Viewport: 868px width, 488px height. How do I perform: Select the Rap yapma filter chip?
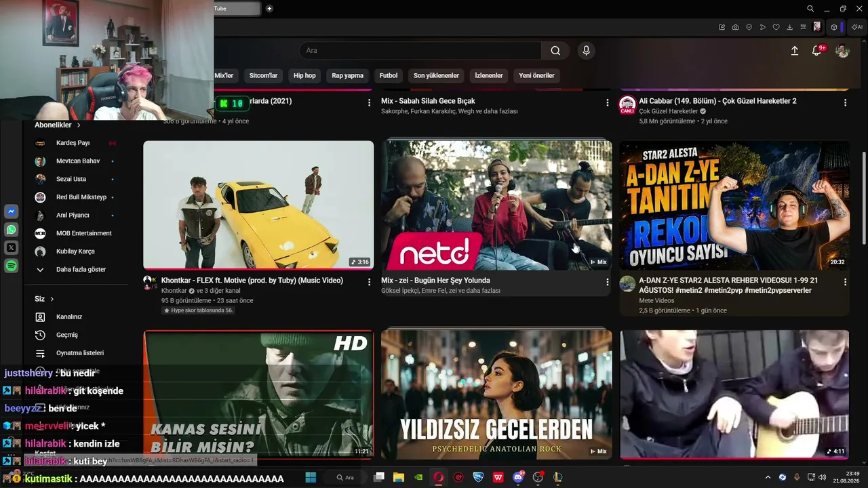point(348,76)
